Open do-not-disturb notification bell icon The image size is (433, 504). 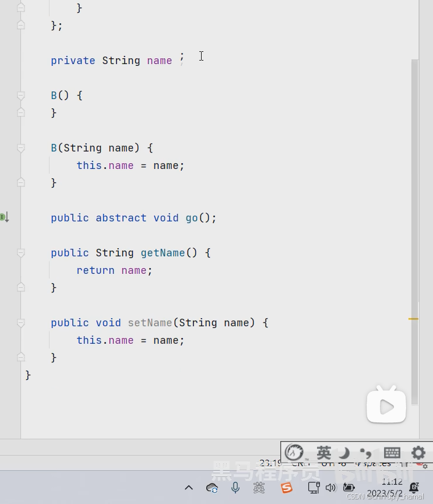click(x=414, y=488)
